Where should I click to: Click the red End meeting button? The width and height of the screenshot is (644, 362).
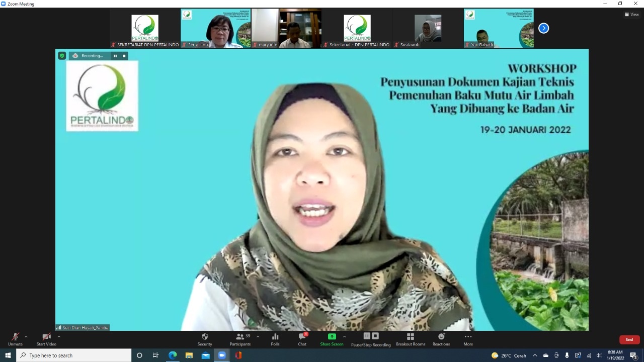click(x=629, y=339)
